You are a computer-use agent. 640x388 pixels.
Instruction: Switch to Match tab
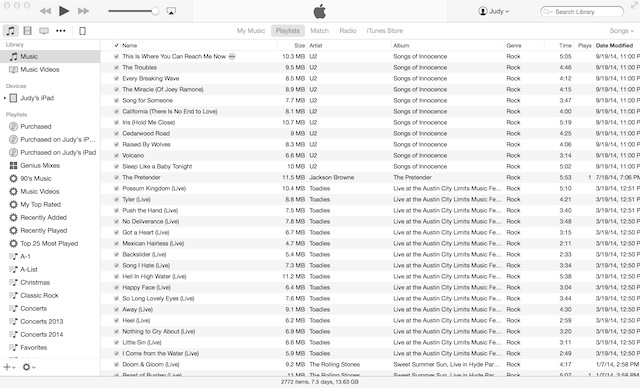click(x=319, y=31)
